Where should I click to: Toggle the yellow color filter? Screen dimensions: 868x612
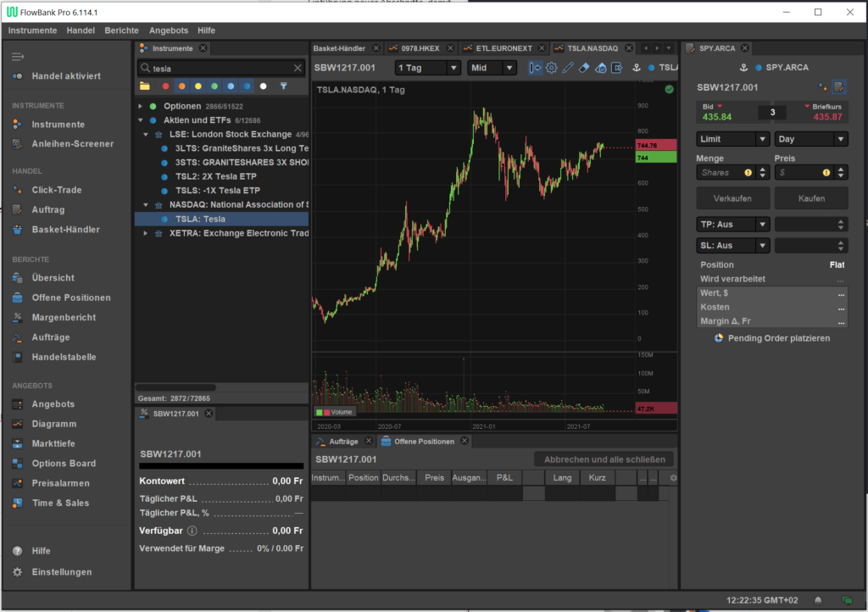tap(198, 86)
